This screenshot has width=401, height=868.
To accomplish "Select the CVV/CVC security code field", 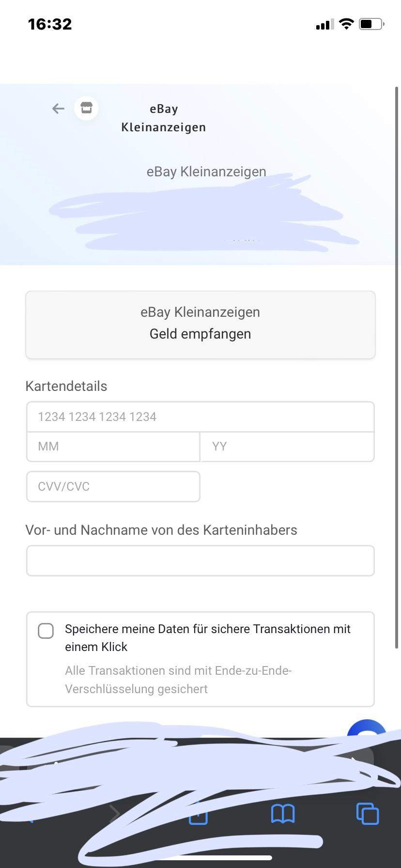I will tap(113, 486).
